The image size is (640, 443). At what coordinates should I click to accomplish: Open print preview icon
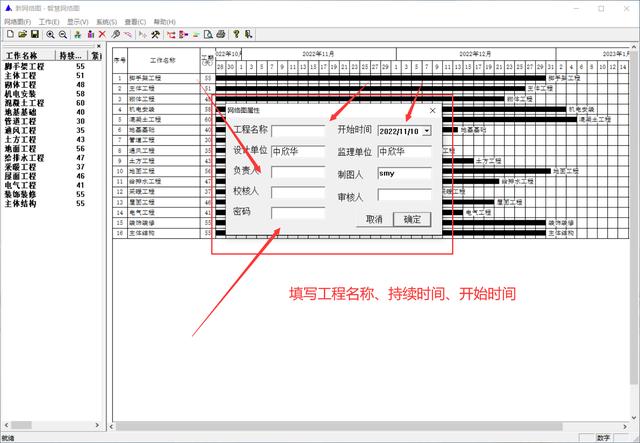208,35
